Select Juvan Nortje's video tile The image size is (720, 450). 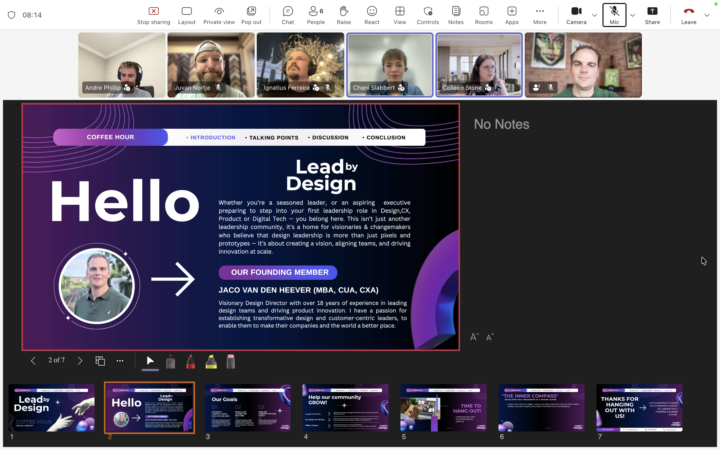tap(211, 65)
